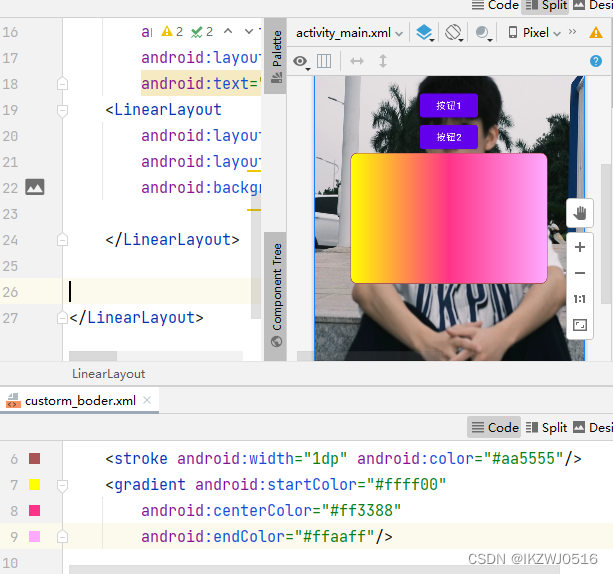Viewport: 613px width, 574px height.
Task: Collapse the gradient fold on line 7
Action: click(x=63, y=485)
